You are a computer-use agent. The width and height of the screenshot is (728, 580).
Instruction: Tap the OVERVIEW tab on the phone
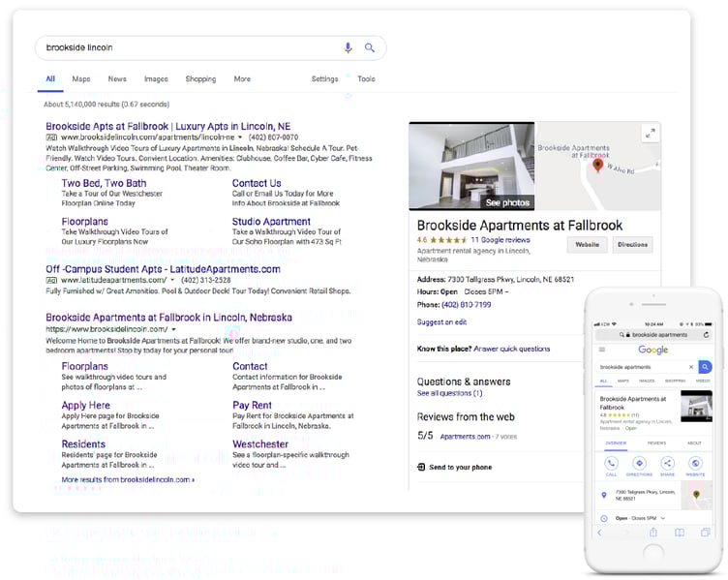point(616,443)
